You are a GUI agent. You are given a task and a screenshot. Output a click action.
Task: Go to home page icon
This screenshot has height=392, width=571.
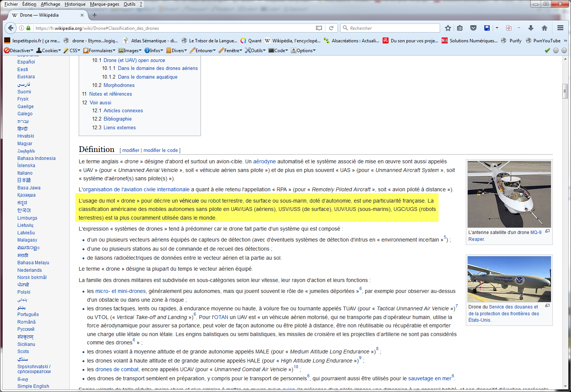tap(545, 28)
